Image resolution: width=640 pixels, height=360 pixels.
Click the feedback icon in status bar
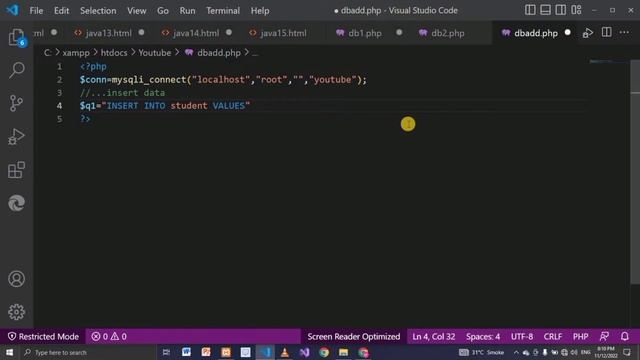coord(604,337)
